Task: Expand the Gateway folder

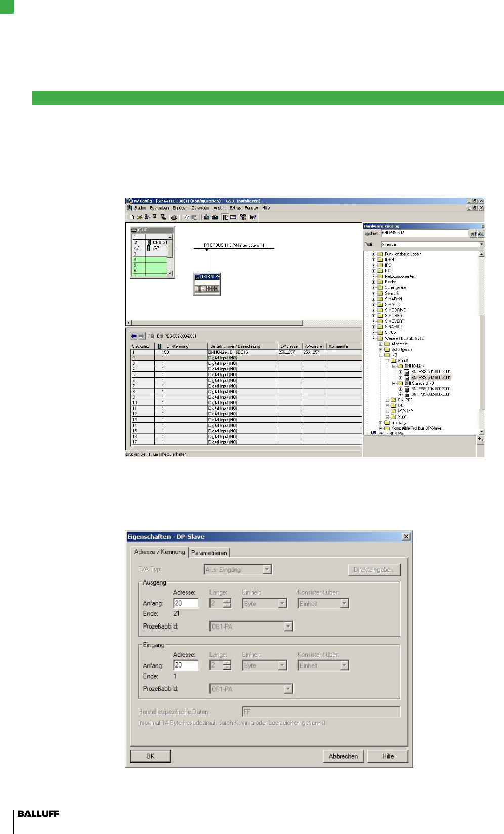Action: (x=381, y=423)
